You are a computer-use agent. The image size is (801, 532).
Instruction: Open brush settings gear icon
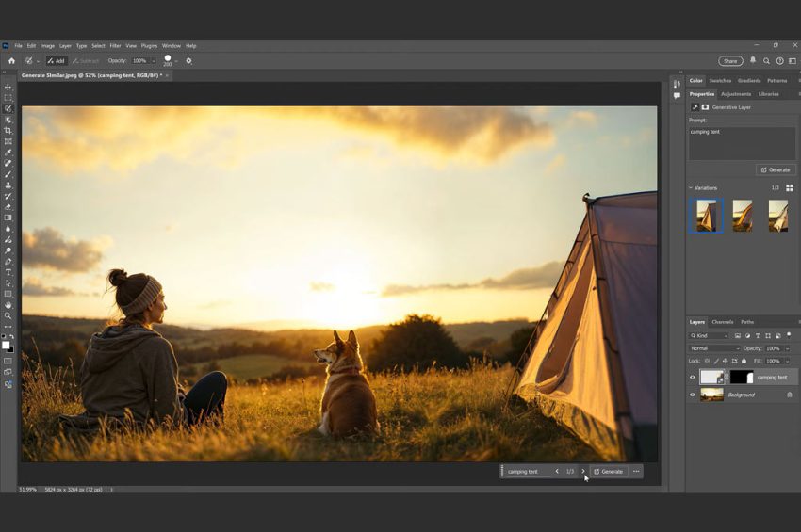pos(188,61)
